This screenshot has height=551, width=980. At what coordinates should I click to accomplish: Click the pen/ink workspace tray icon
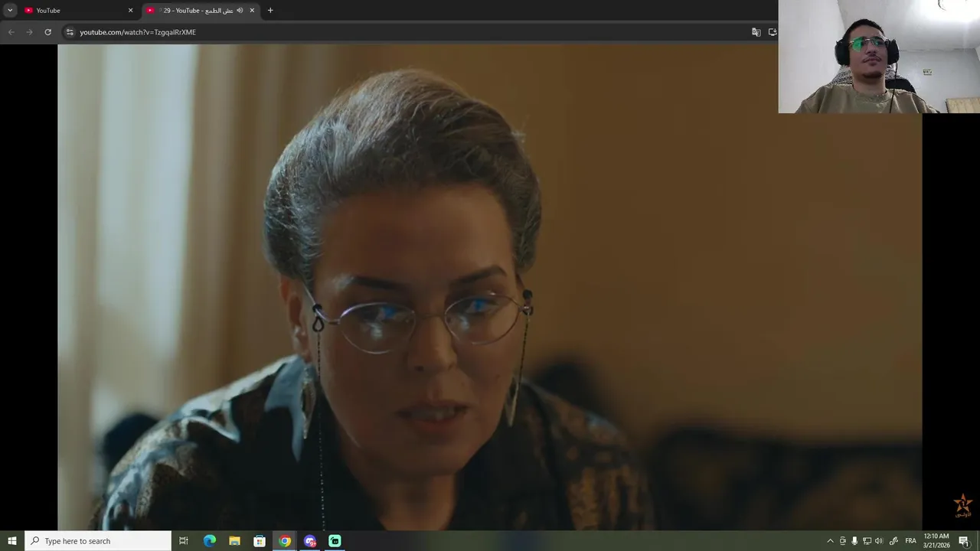[893, 541]
